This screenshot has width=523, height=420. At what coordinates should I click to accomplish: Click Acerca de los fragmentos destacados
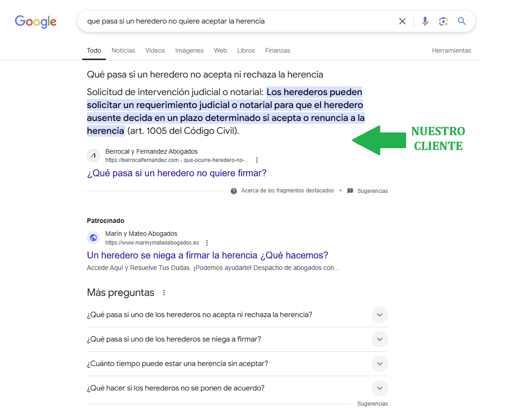click(x=287, y=191)
